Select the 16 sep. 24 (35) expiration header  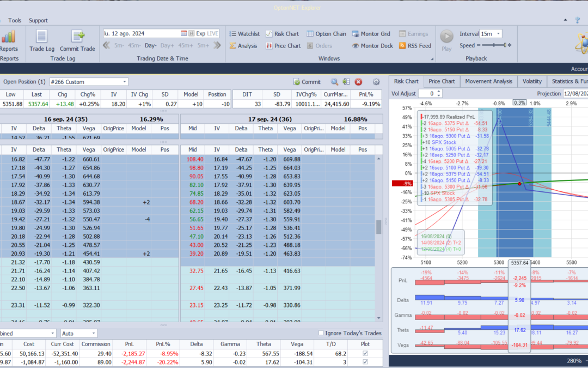66,119
